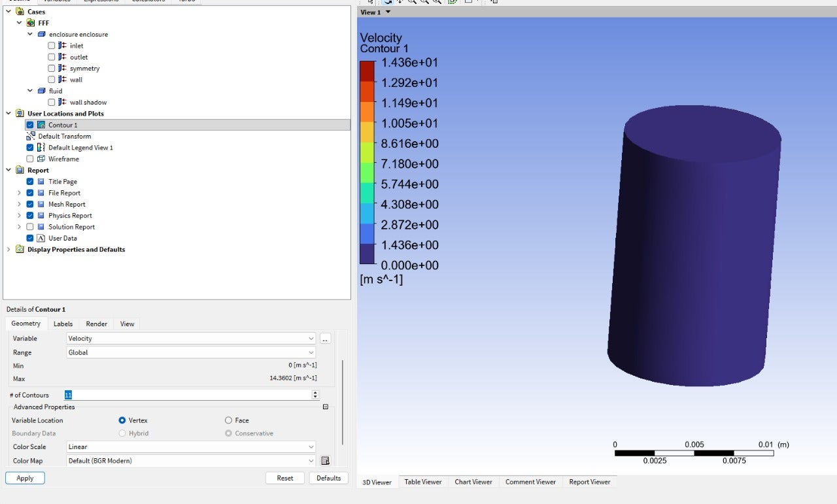
Task: Click the Mesh Report icon
Action: [x=41, y=204]
